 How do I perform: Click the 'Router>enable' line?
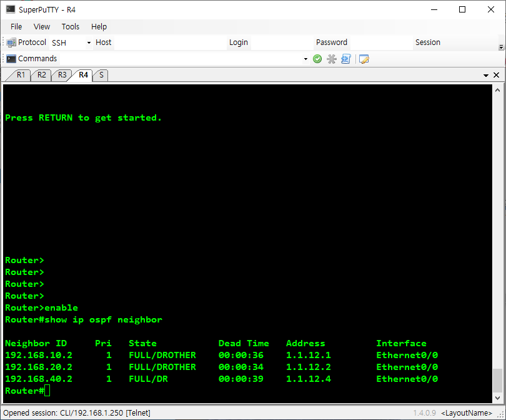42,307
